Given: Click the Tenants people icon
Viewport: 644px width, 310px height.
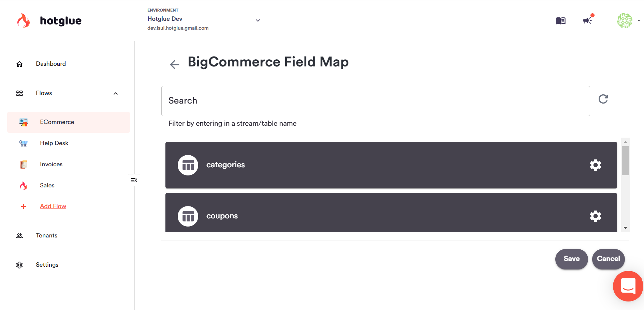Looking at the screenshot, I should coord(19,236).
